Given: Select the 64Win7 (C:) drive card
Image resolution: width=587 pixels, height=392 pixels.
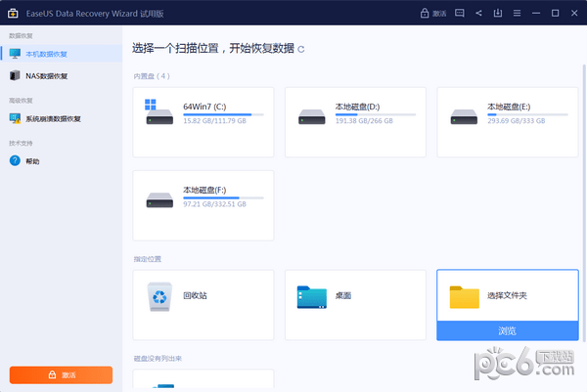Looking at the screenshot, I should pyautogui.click(x=203, y=122).
